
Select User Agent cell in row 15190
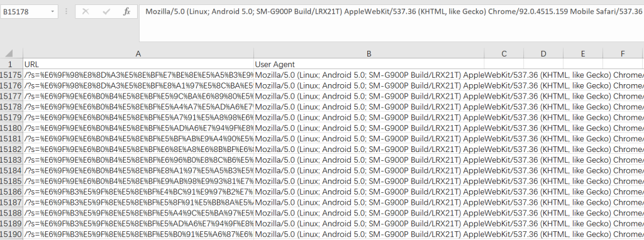click(x=369, y=234)
